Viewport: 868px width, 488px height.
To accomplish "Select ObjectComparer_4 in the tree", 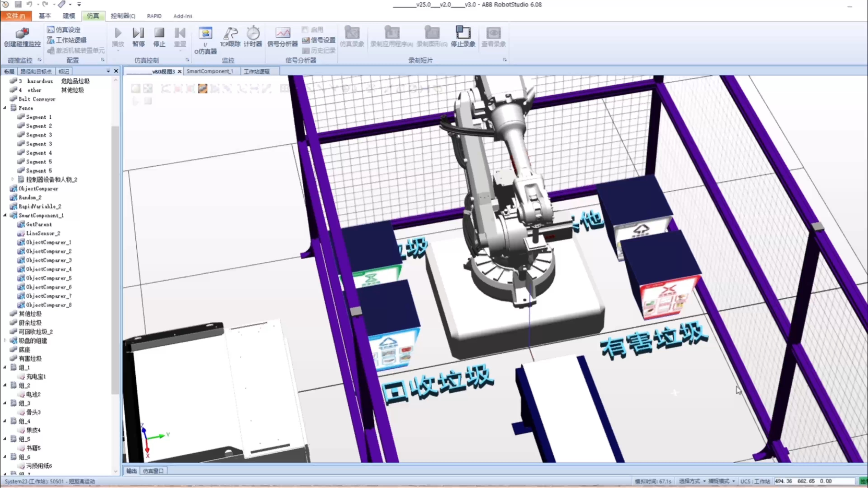I will (49, 269).
